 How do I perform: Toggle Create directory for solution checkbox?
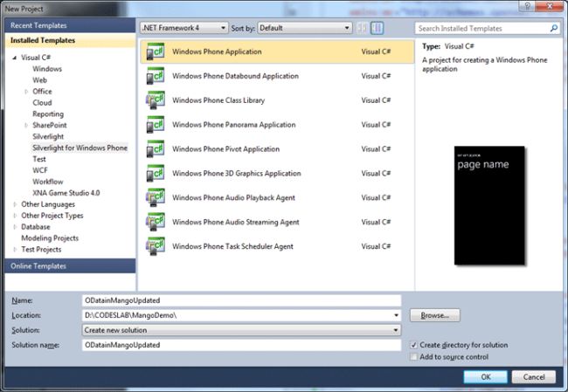(413, 345)
